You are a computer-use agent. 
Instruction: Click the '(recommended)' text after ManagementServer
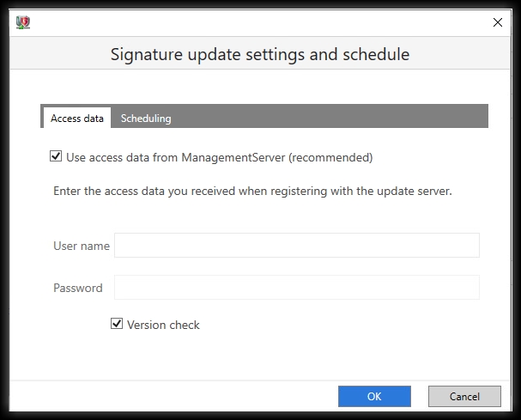point(330,157)
